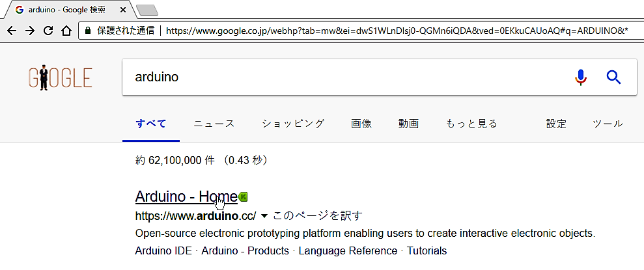Click the blue magnifier search icon
This screenshot has width=644, height=270.
613,77
